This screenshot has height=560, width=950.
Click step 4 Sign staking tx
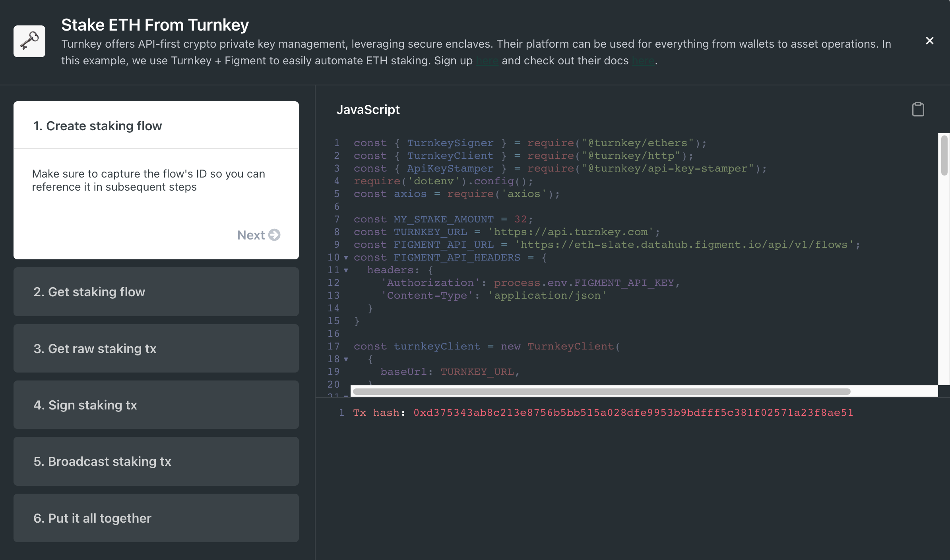click(x=156, y=406)
